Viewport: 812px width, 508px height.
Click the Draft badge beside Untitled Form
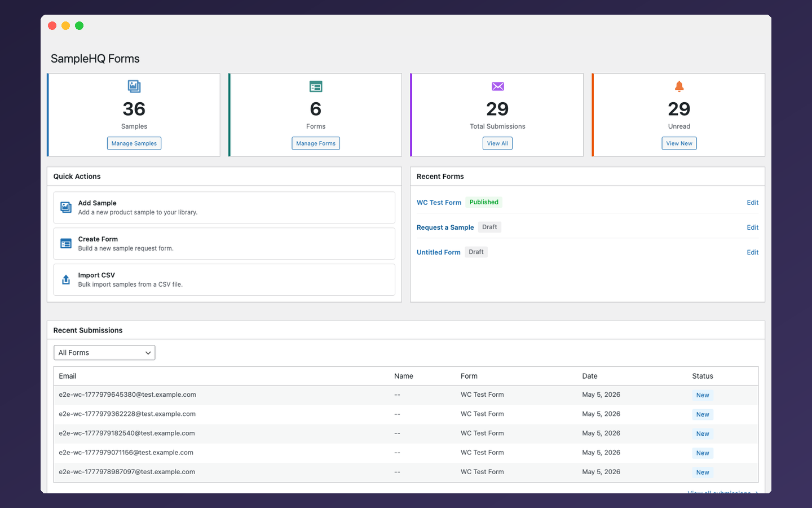pos(476,252)
